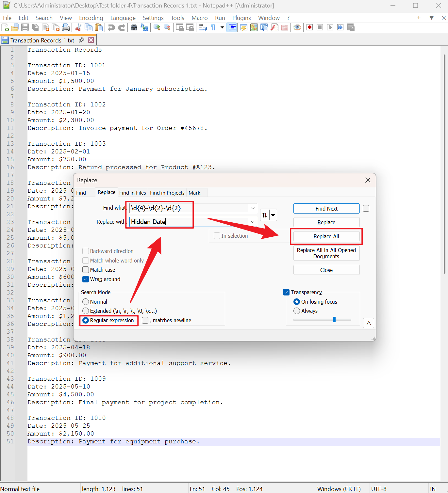Screen dimensions: 448x493
Task: Click the Undo arrow icon
Action: (x=111, y=28)
